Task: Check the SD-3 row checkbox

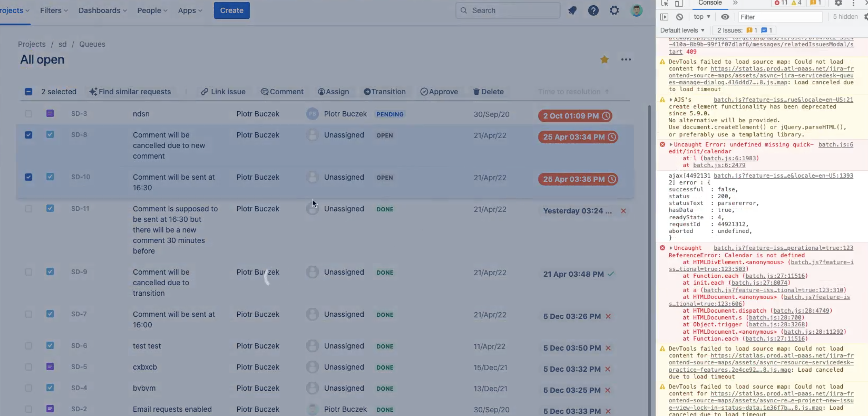Action: pyautogui.click(x=28, y=114)
